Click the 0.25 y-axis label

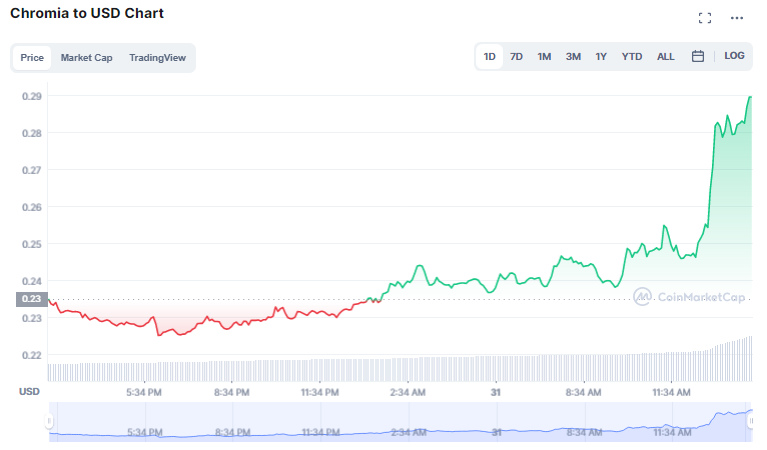click(32, 244)
